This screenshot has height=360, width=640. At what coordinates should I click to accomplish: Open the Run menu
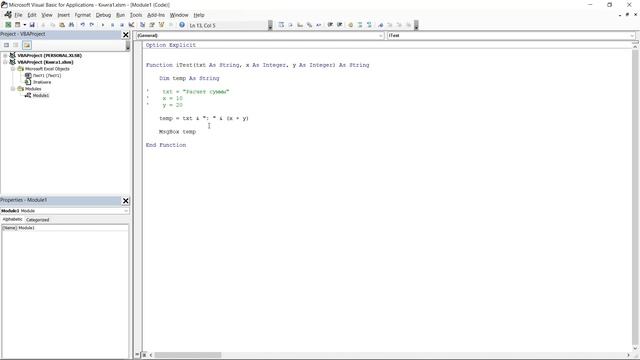coord(120,15)
